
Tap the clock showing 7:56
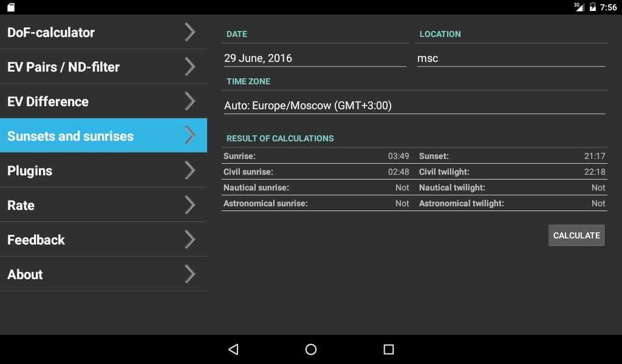coord(608,7)
